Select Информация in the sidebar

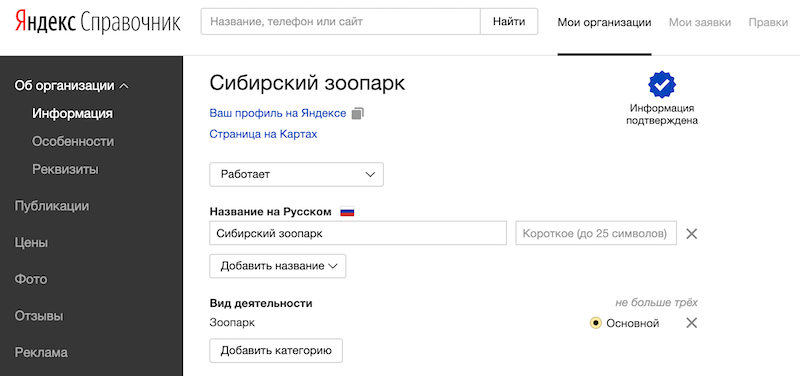click(x=72, y=113)
